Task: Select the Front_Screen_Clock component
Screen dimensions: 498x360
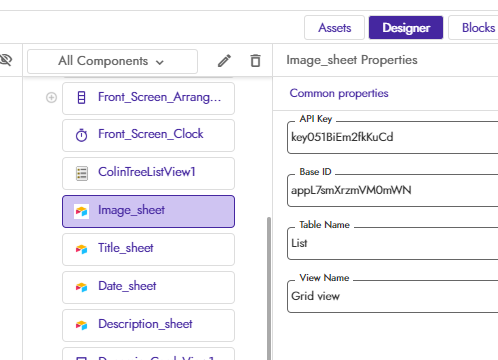Action: pos(148,136)
